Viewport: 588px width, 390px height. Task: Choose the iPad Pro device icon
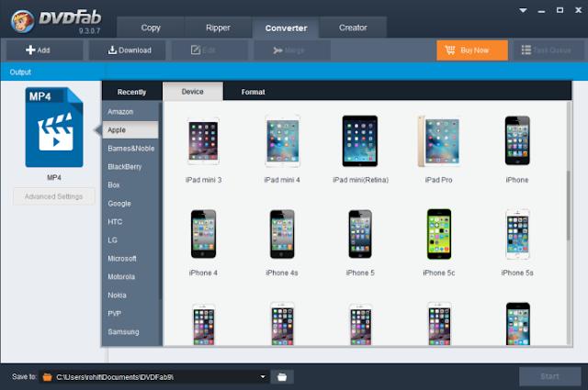click(x=439, y=141)
